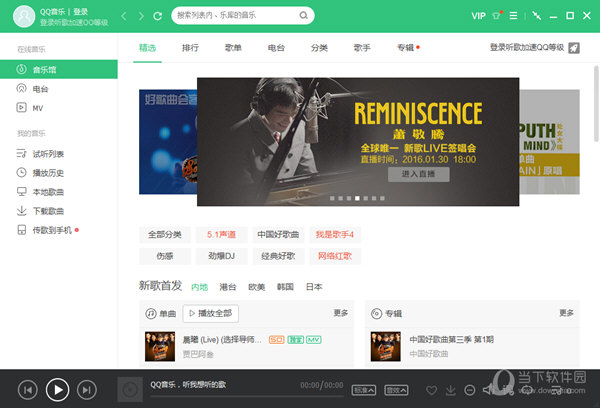Go forward with the right arrow

[142, 16]
